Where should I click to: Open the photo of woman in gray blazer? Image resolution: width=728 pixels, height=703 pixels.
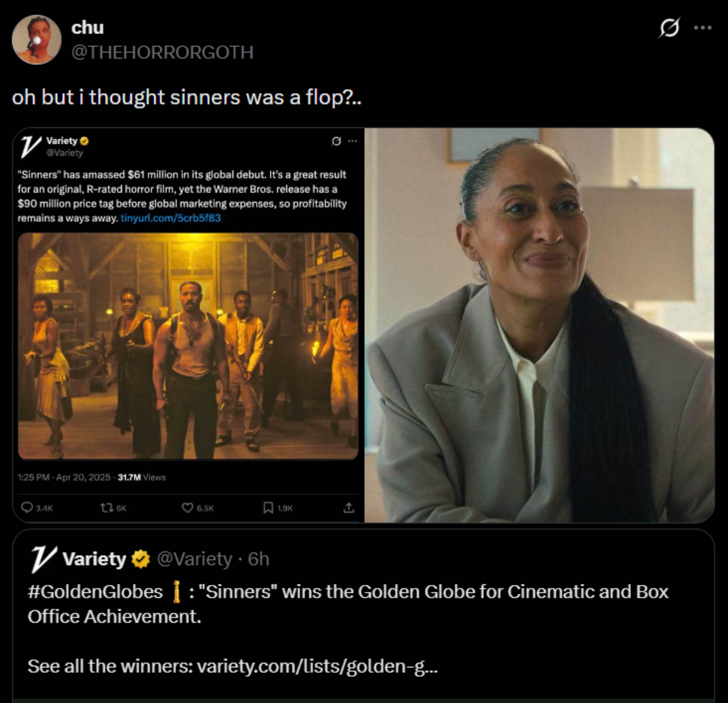pos(539,325)
